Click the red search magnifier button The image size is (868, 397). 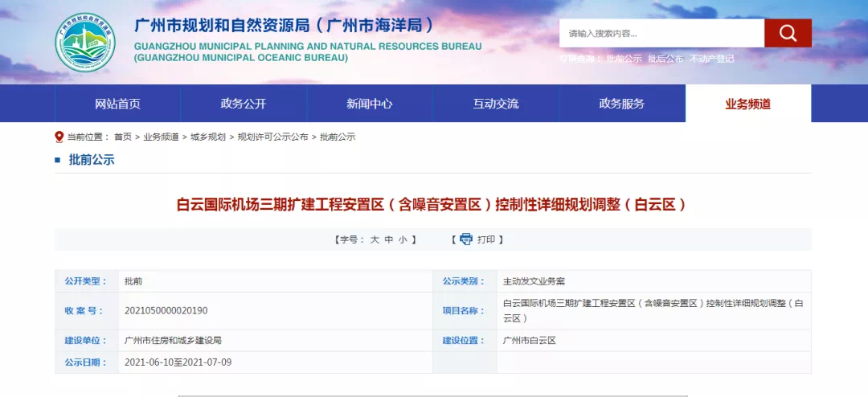[x=788, y=34]
